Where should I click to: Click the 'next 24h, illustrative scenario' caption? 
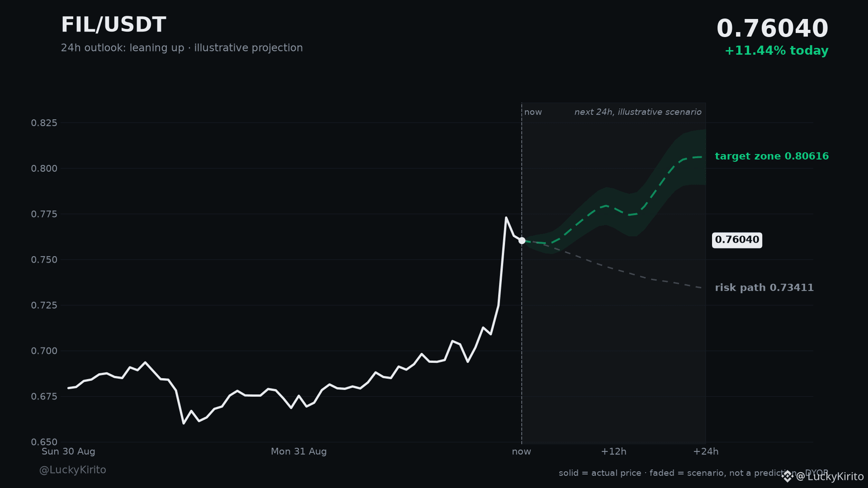638,112
